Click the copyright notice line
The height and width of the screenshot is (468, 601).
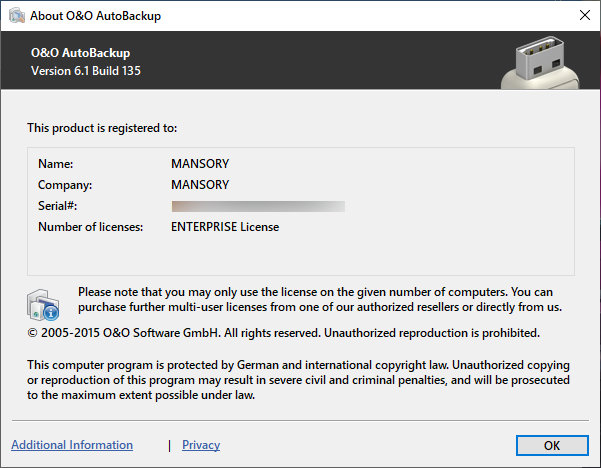click(283, 332)
